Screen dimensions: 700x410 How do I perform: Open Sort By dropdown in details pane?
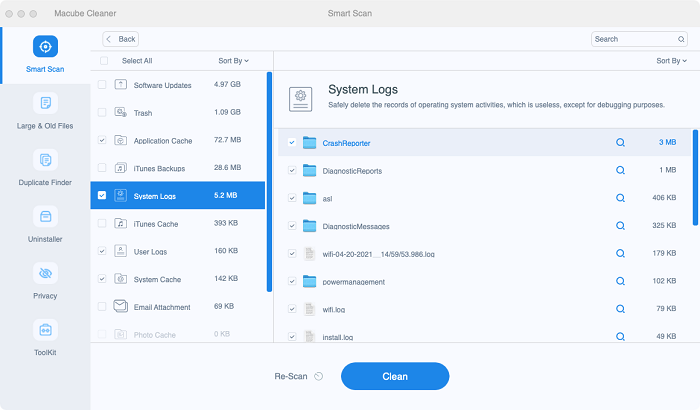671,61
